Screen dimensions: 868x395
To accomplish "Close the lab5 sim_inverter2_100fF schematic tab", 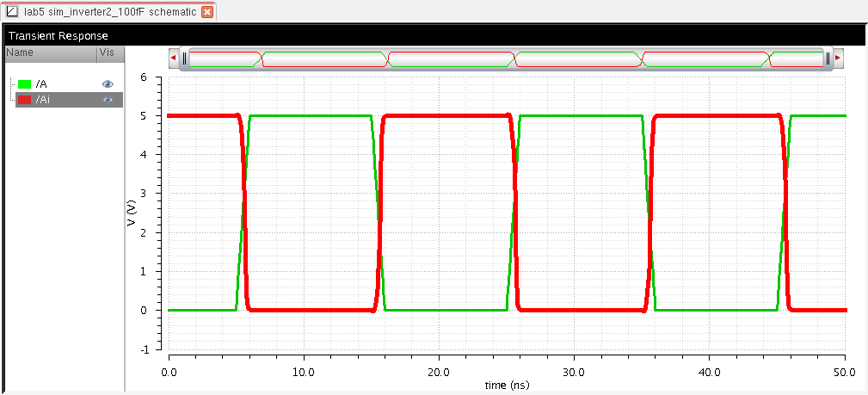I will click(x=207, y=12).
